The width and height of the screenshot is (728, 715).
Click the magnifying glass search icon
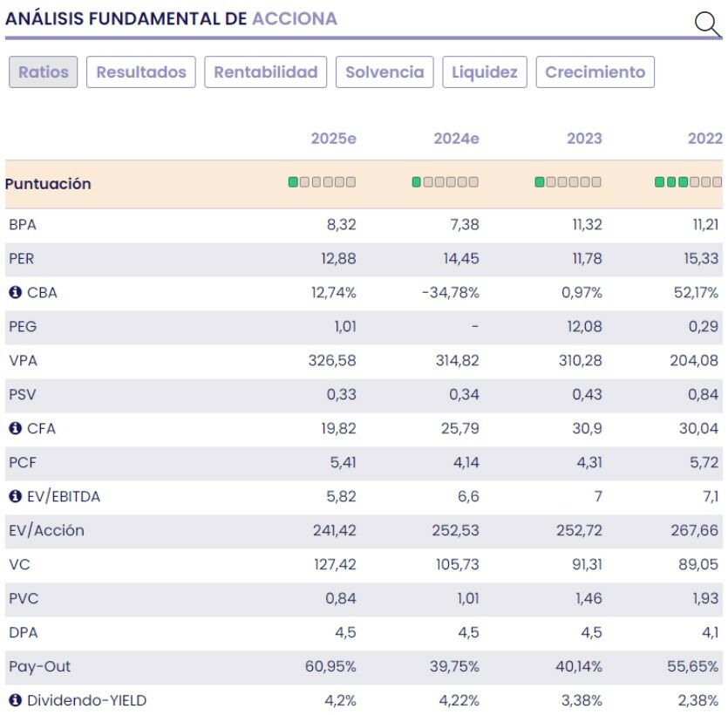coord(707,24)
